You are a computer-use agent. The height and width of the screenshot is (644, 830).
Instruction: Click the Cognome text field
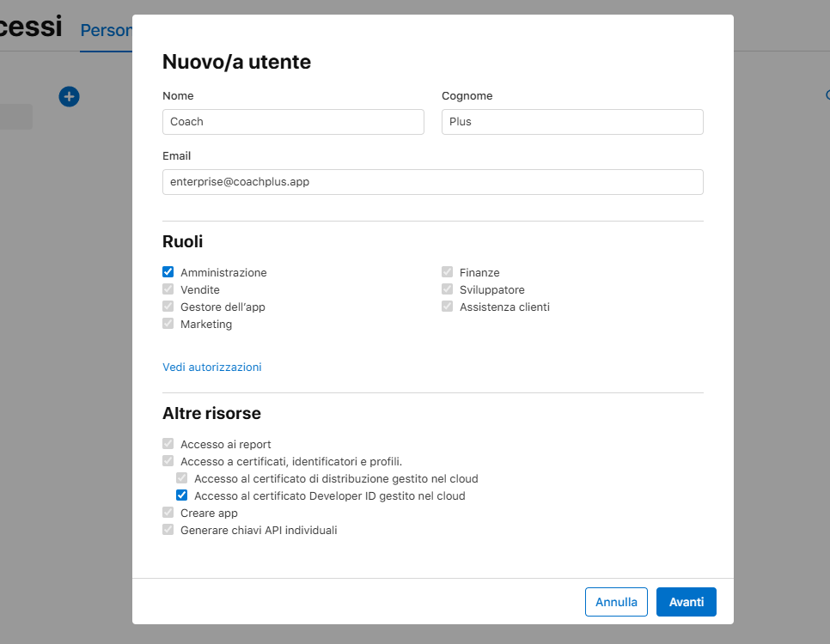coord(572,122)
